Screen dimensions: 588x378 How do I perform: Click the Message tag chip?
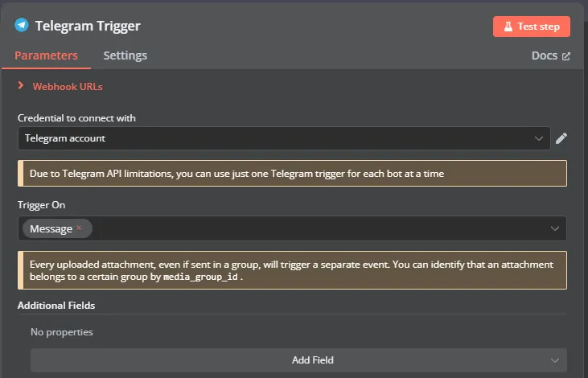coord(57,228)
